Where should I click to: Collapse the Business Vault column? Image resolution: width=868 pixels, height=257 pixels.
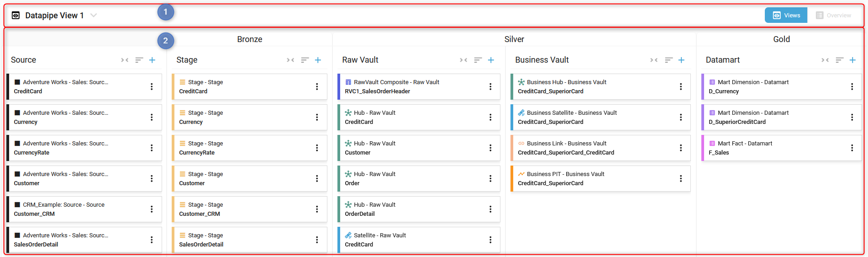[x=654, y=60]
